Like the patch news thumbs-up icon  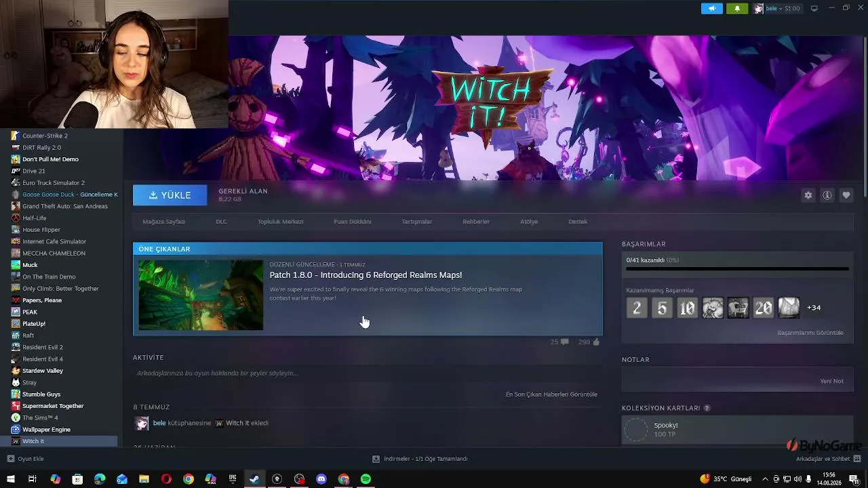(x=596, y=342)
